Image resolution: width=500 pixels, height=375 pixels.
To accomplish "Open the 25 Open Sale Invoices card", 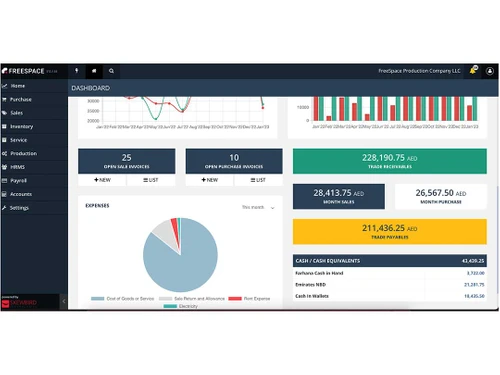I will [x=127, y=161].
